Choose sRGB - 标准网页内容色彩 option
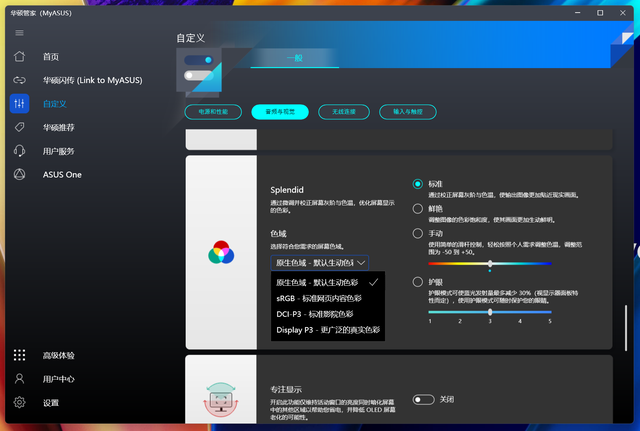This screenshot has width=640, height=431. tap(328, 298)
